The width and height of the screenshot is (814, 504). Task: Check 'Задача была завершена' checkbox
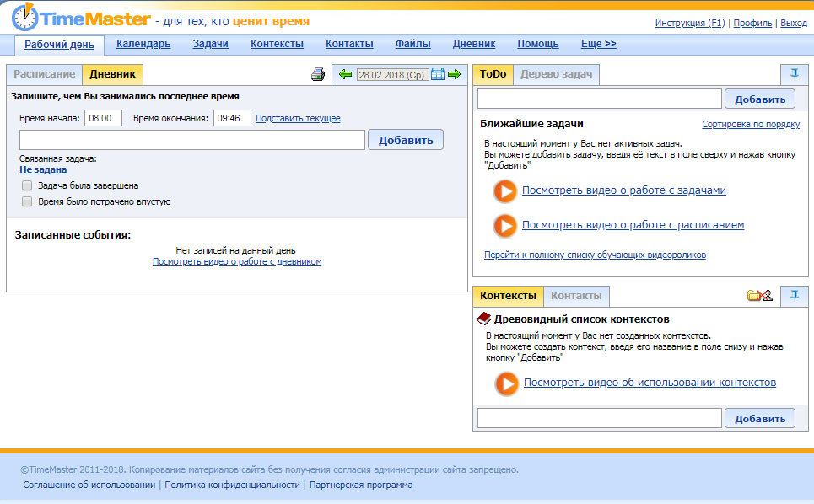(28, 185)
